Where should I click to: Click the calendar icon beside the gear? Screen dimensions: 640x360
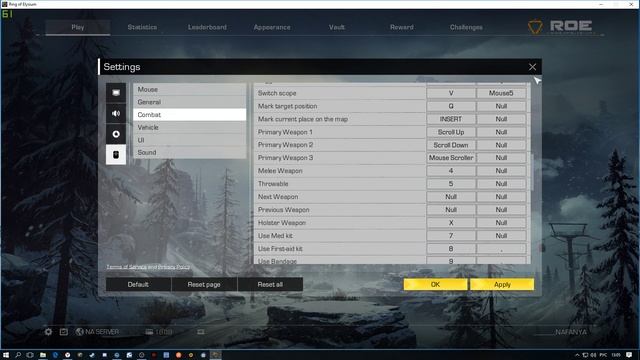[64, 332]
